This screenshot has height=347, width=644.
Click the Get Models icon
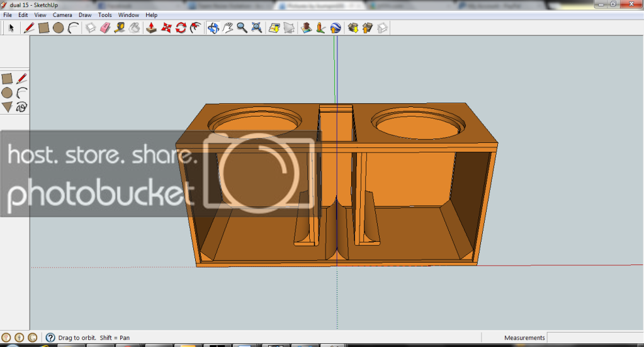[x=353, y=28]
